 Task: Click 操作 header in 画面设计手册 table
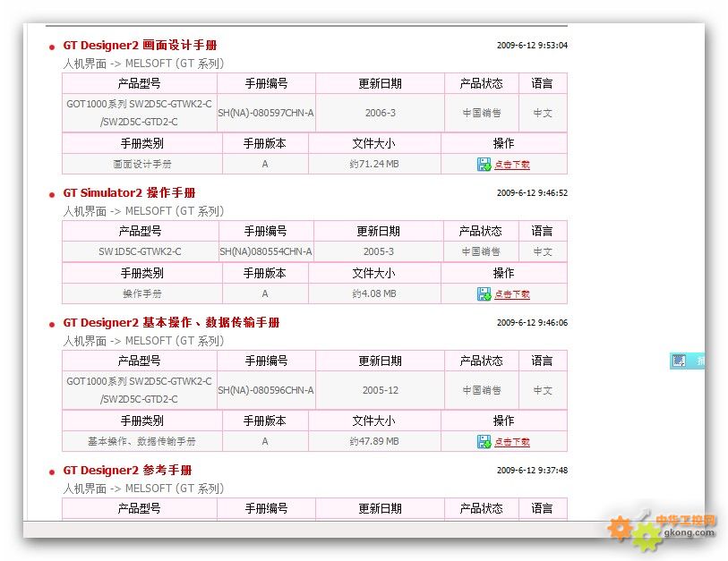tap(504, 143)
